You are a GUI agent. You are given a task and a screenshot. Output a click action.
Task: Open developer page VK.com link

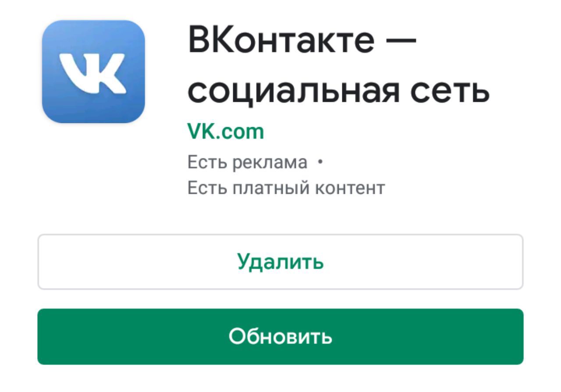click(226, 132)
